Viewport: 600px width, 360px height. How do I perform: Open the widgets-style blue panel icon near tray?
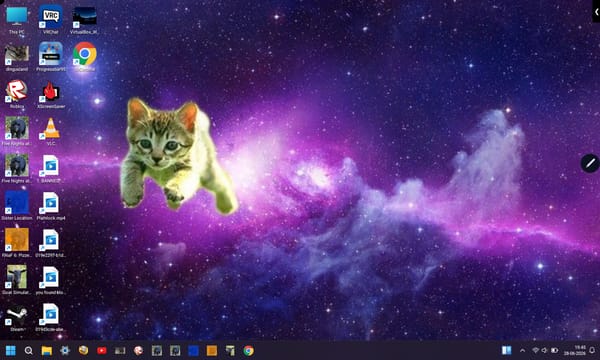click(507, 350)
